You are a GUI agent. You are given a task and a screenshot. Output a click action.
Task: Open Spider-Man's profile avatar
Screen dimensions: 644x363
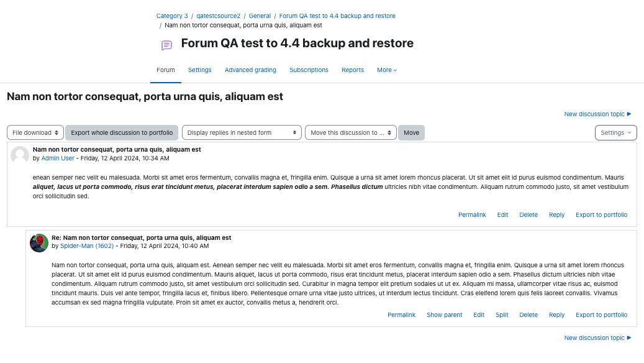(x=39, y=243)
